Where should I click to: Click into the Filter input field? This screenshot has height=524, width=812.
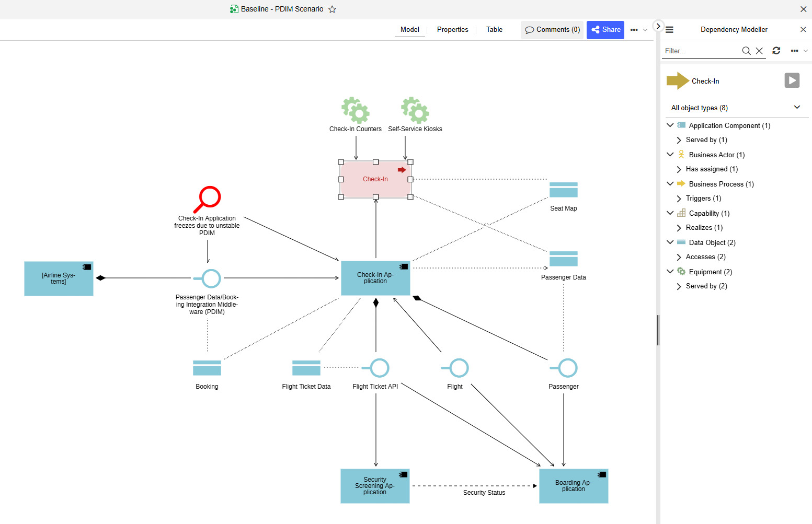pos(701,51)
